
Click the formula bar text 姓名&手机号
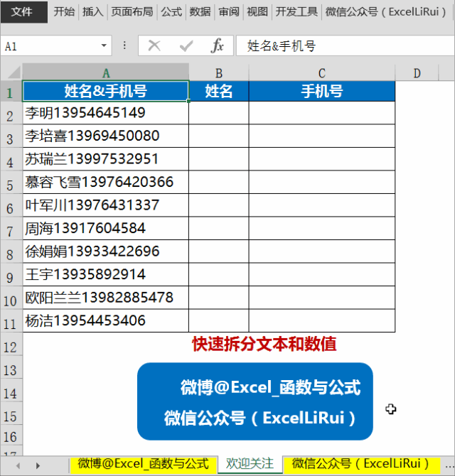click(x=282, y=46)
